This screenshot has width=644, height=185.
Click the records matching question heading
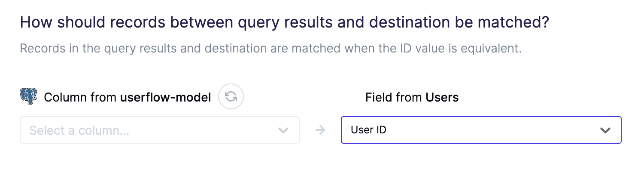coord(285,22)
